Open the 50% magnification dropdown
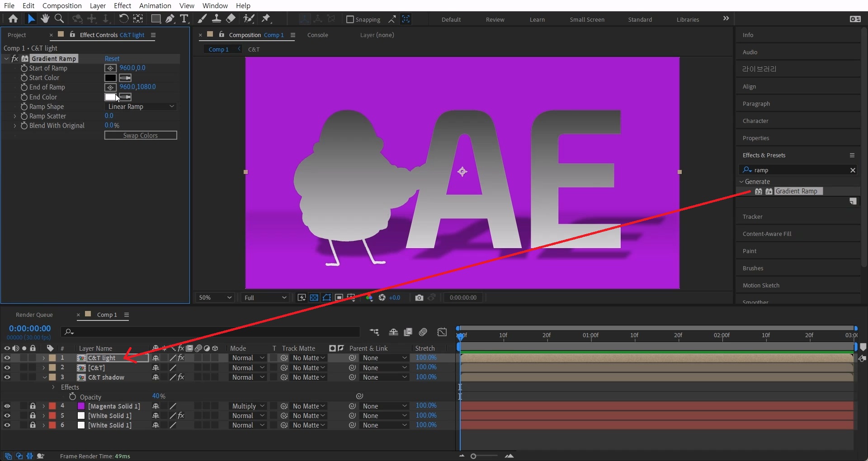 click(x=215, y=297)
